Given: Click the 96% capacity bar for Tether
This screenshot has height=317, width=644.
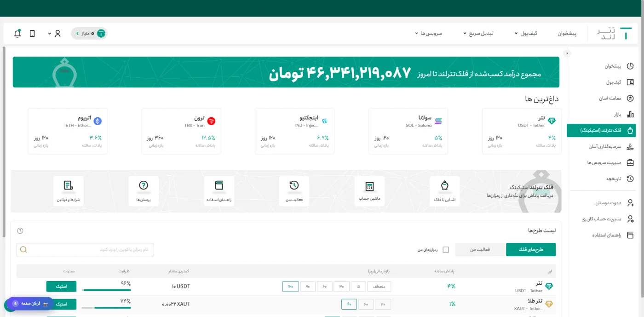Looking at the screenshot, I should (106, 290).
